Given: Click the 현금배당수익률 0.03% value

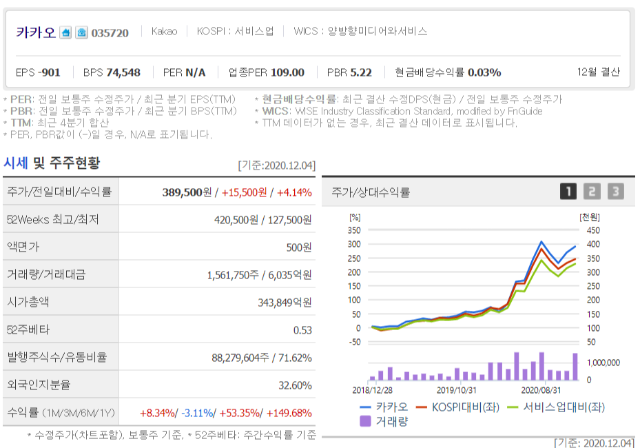Looking at the screenshot, I should (x=448, y=73).
